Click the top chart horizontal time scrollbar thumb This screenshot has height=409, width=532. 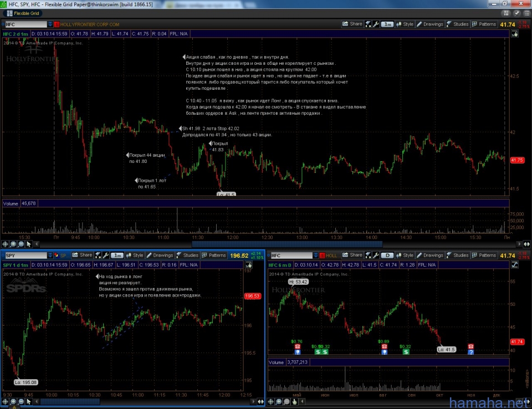[287, 244]
